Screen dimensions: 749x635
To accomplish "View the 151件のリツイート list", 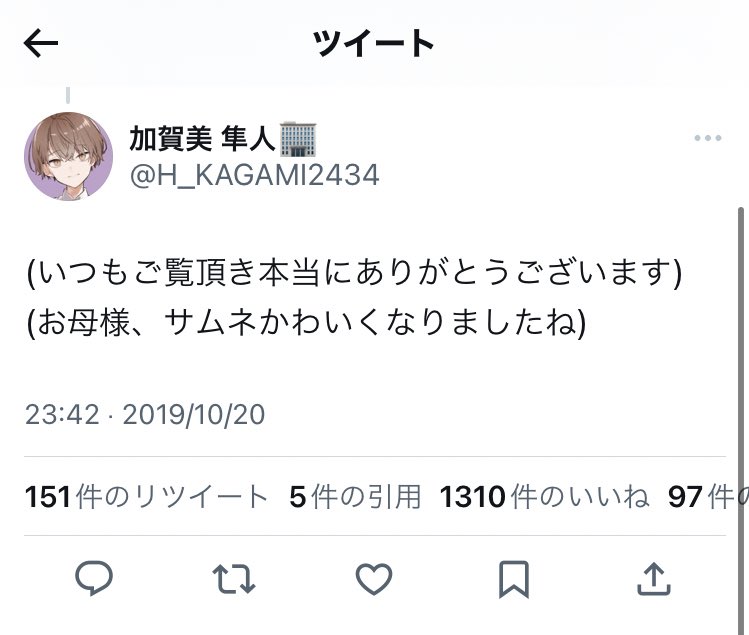I will click(x=146, y=496).
